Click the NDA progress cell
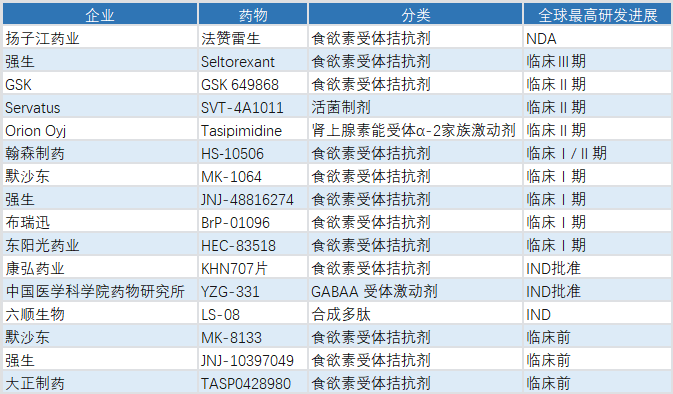This screenshot has width=673, height=394. (x=597, y=38)
